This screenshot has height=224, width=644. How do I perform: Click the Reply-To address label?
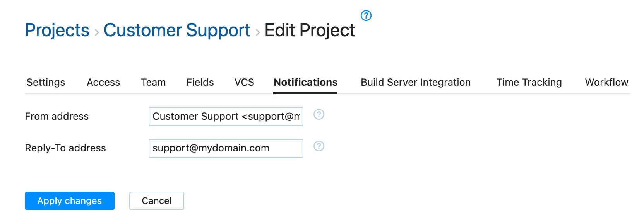65,148
